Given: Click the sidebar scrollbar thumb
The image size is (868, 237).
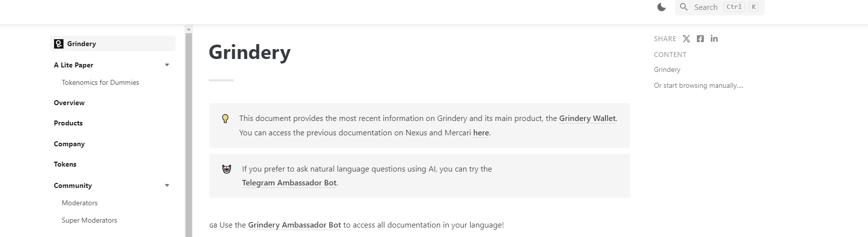Looking at the screenshot, I should pos(188,135).
